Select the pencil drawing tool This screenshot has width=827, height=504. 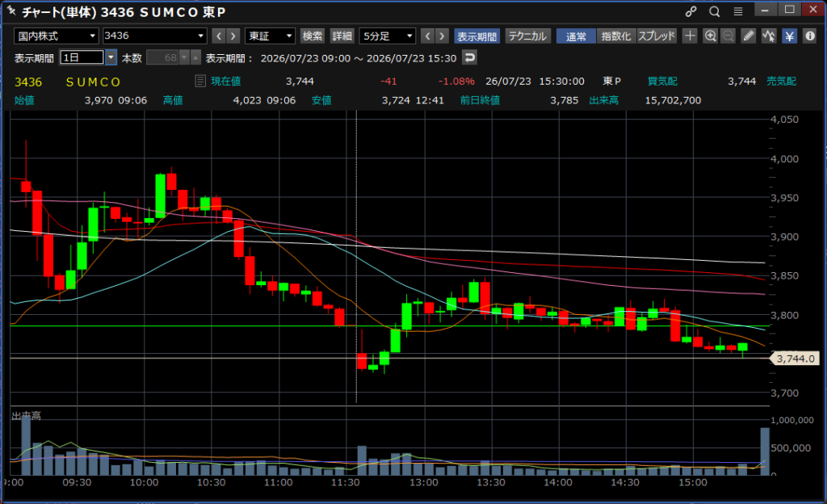749,36
